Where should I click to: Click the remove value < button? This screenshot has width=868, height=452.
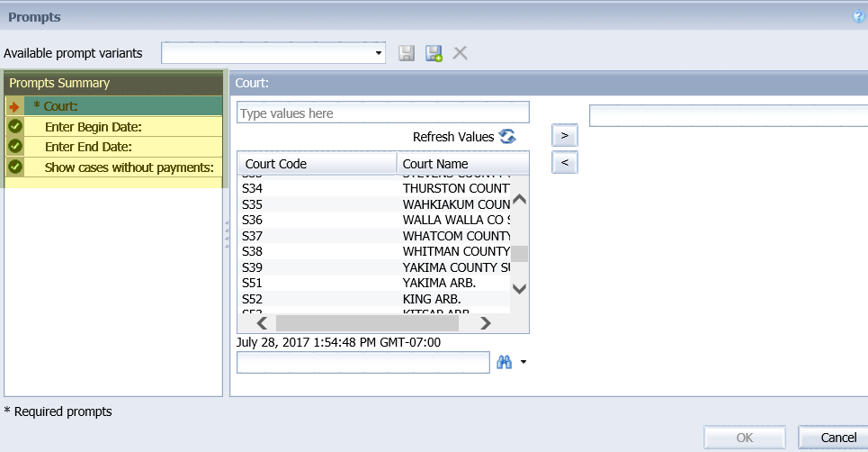point(565,162)
